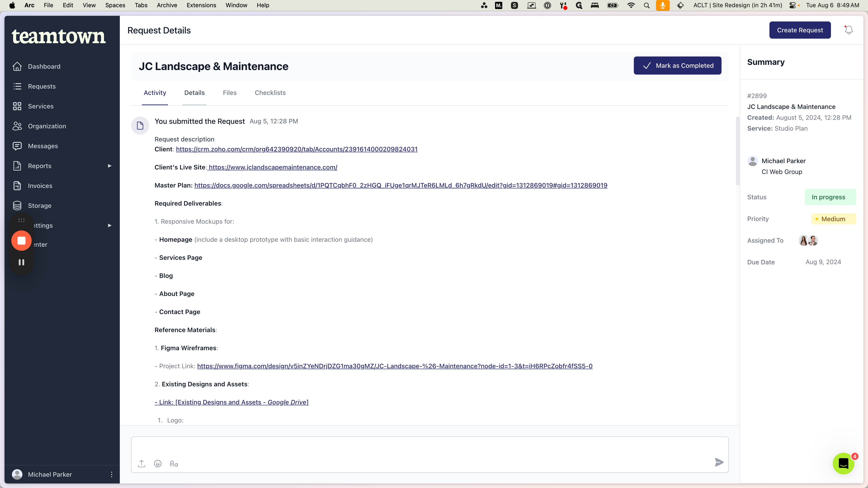This screenshot has width=868, height=488.
Task: Open battery status in menu bar
Action: pyautogui.click(x=612, y=5)
